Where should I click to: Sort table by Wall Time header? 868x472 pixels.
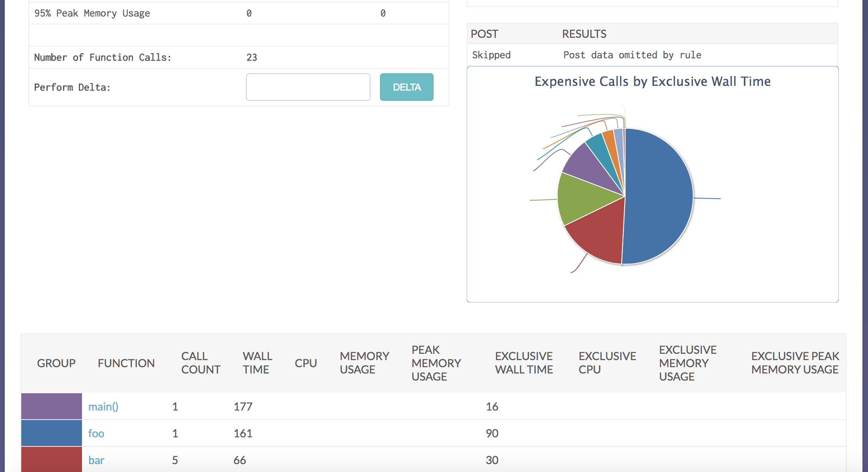tap(257, 363)
